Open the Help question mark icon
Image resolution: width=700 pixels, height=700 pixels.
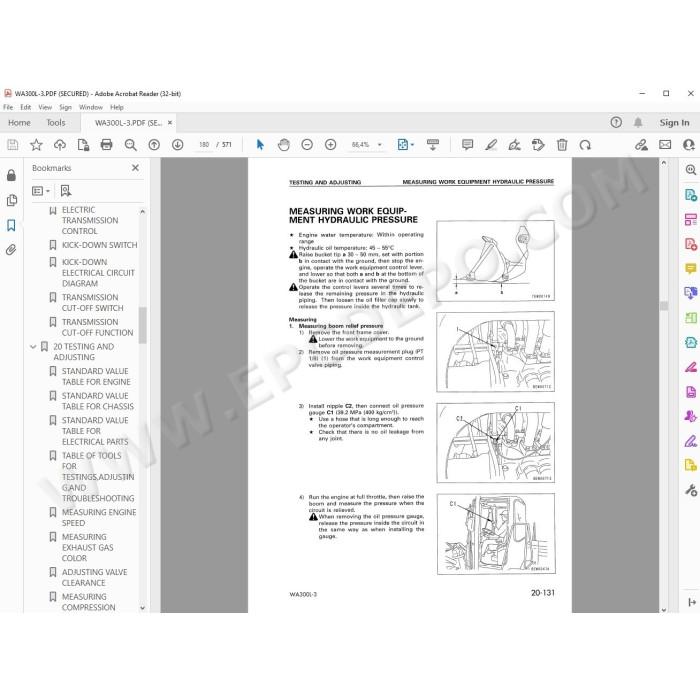[616, 122]
